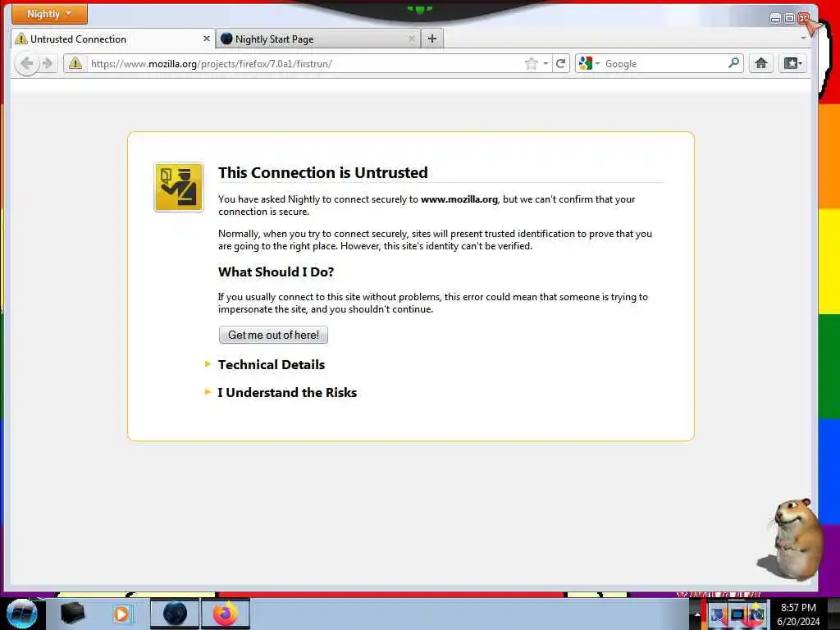Expand the Technical Details section
The height and width of the screenshot is (630, 840).
click(271, 365)
